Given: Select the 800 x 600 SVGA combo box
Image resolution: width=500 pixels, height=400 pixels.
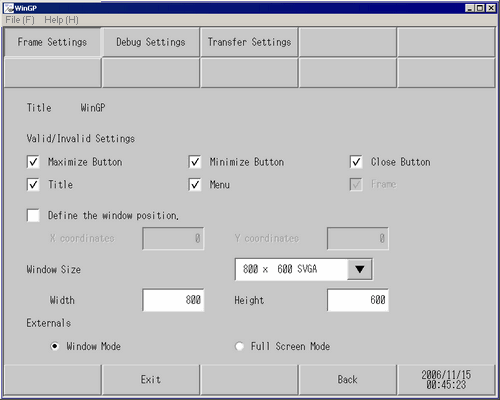Looking at the screenshot, I should [304, 269].
